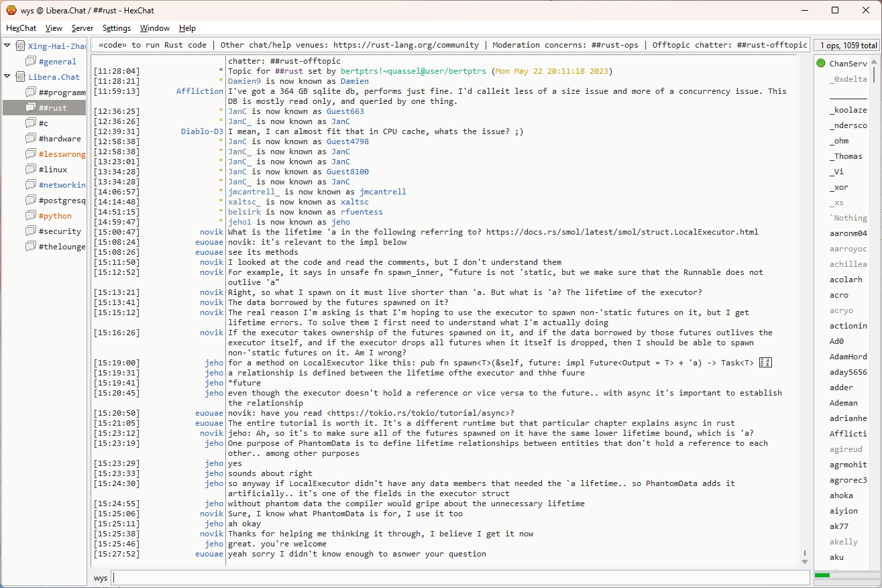Click the #linux channel speech-bubble icon
The height and width of the screenshot is (588, 882).
click(x=31, y=170)
